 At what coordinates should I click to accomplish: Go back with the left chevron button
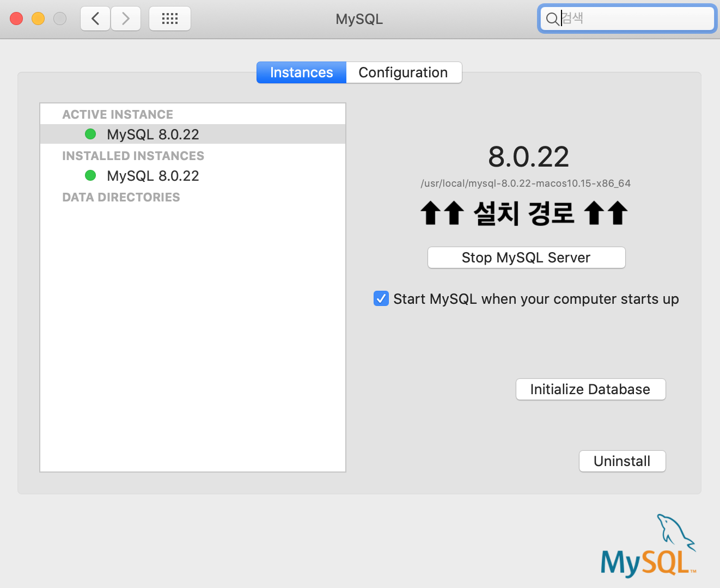click(95, 19)
